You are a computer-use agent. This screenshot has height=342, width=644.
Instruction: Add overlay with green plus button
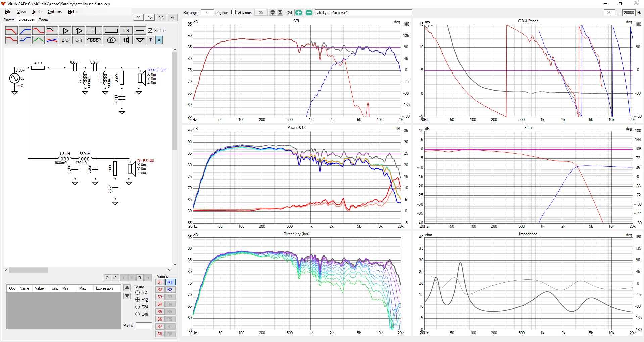pyautogui.click(x=298, y=13)
